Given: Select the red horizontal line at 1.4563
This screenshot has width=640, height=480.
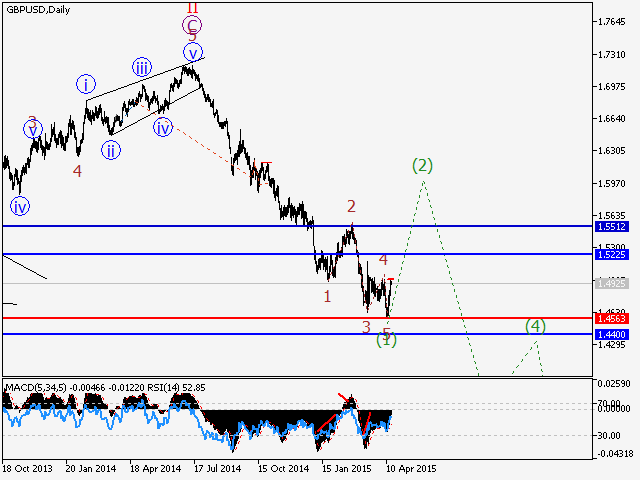Looking at the screenshot, I should click(297, 318).
